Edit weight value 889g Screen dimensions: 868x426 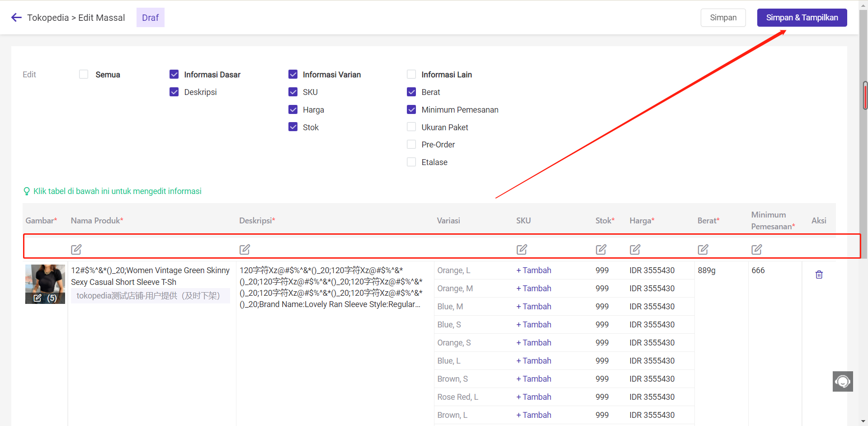[x=707, y=270]
